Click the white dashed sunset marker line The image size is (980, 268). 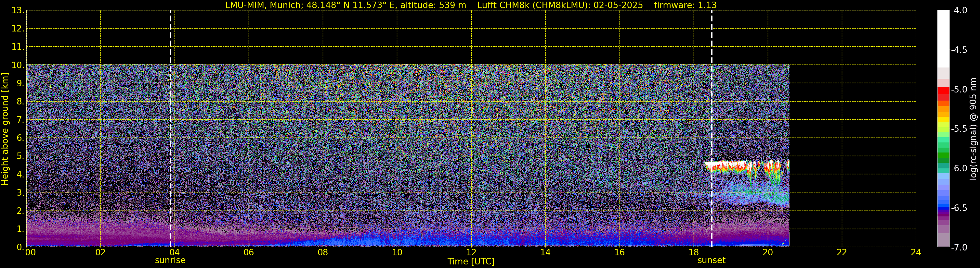click(x=712, y=129)
